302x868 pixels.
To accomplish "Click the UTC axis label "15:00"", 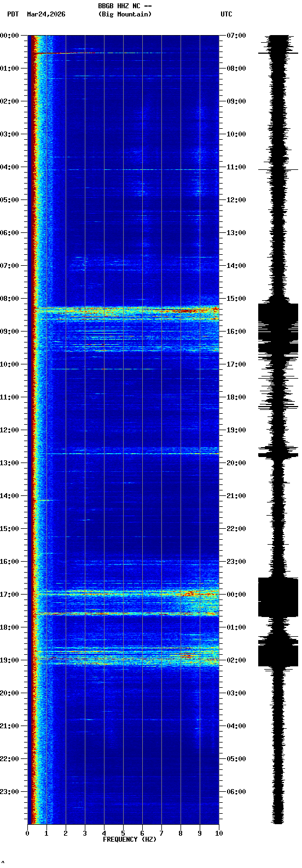I will tap(236, 299).
